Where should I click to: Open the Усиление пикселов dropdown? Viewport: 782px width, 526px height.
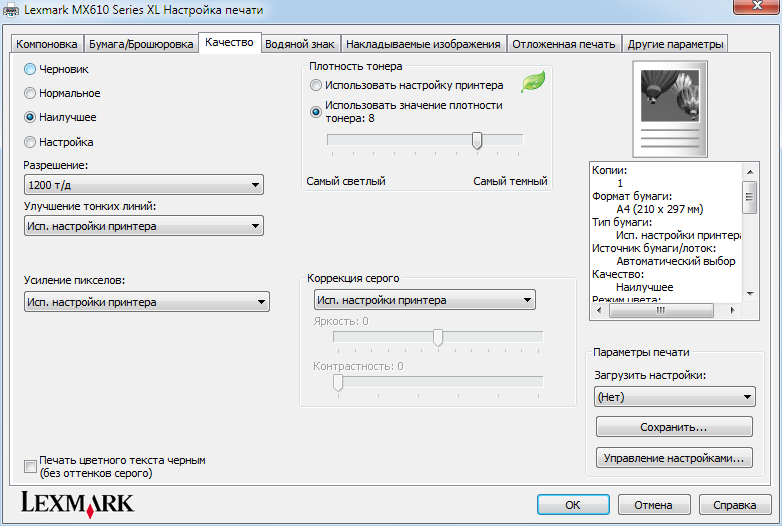click(147, 302)
